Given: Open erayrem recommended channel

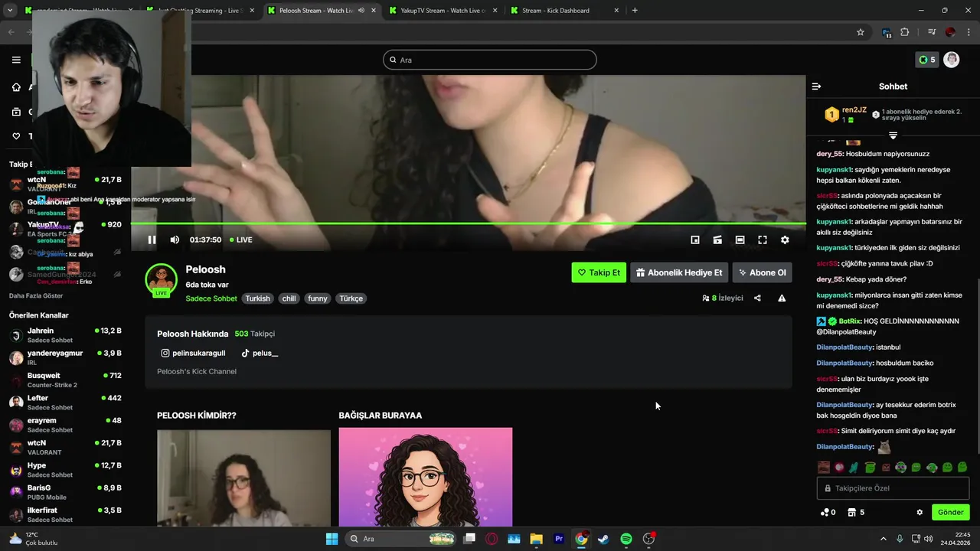Looking at the screenshot, I should [65, 425].
